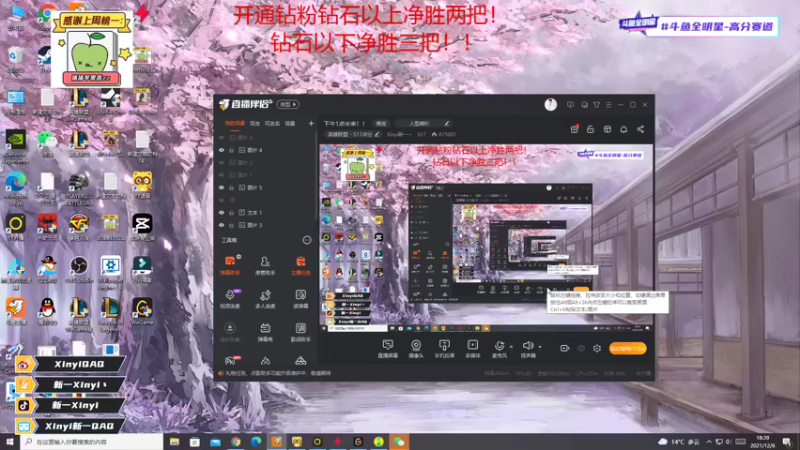Open the orange 主播任务 tool

tap(301, 265)
